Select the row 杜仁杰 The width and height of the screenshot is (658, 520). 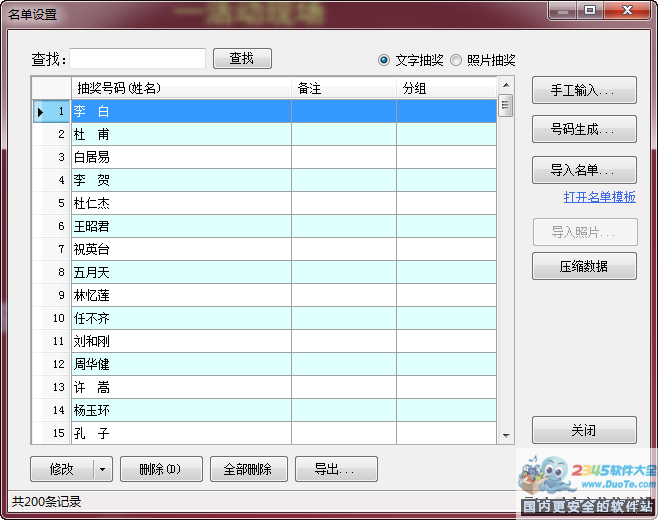tap(264, 204)
